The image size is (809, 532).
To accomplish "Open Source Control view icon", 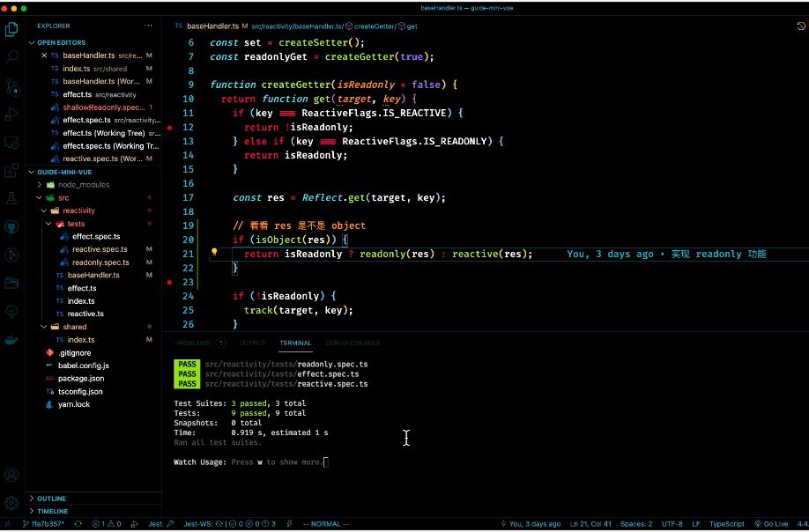I will coord(11,86).
